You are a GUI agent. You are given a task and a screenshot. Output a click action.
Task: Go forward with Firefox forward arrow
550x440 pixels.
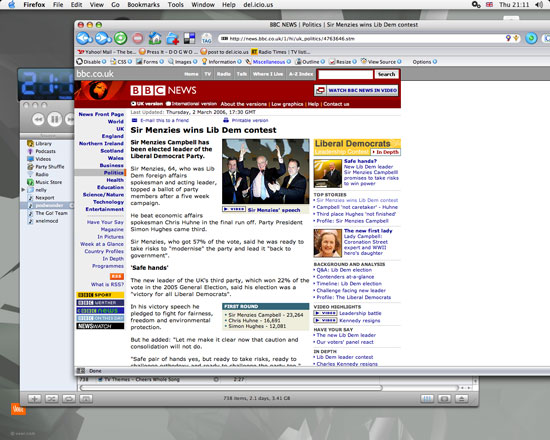click(103, 38)
